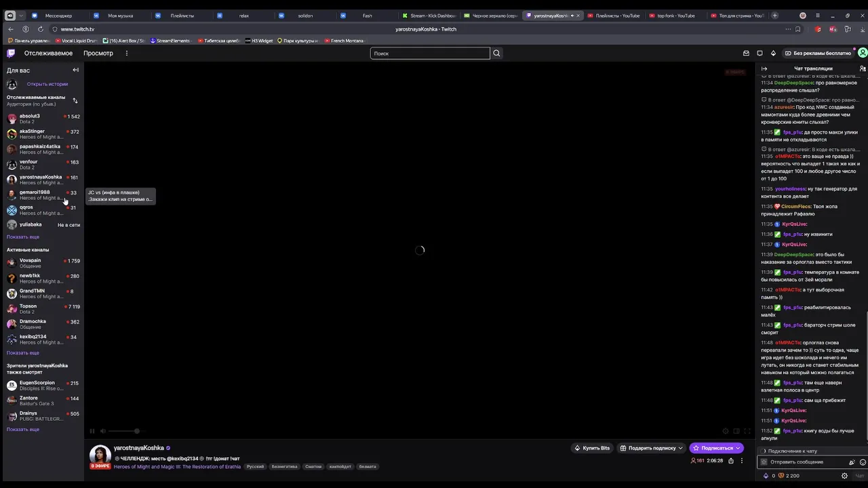Screen dimensions: 868x488
Task: Expand the Подписаться button arrow
Action: point(738,448)
